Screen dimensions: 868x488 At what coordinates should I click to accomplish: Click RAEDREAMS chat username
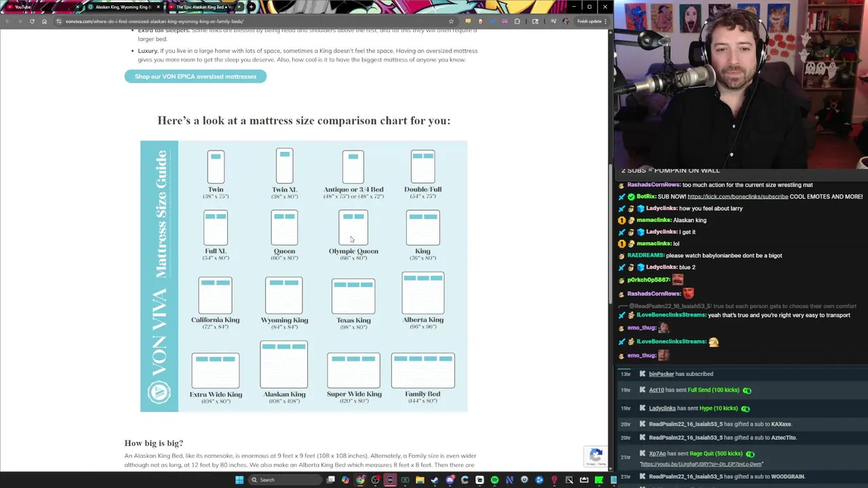[x=646, y=256]
